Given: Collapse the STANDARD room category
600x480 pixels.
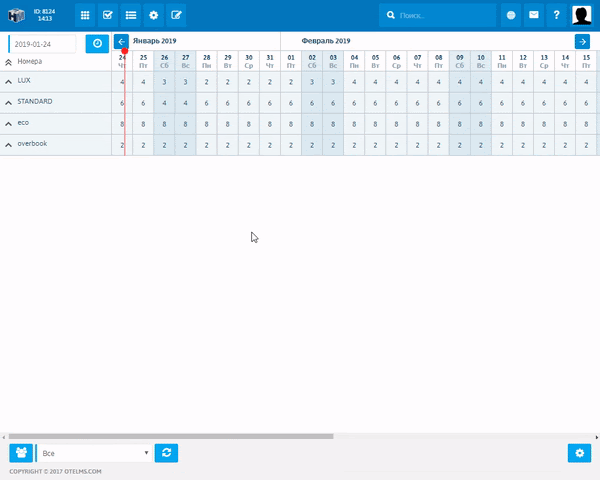Looking at the screenshot, I should coord(9,103).
